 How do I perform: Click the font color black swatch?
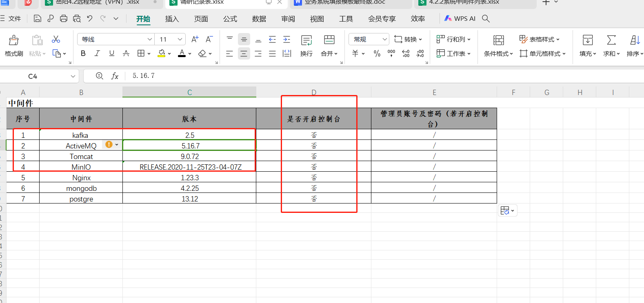[182, 53]
